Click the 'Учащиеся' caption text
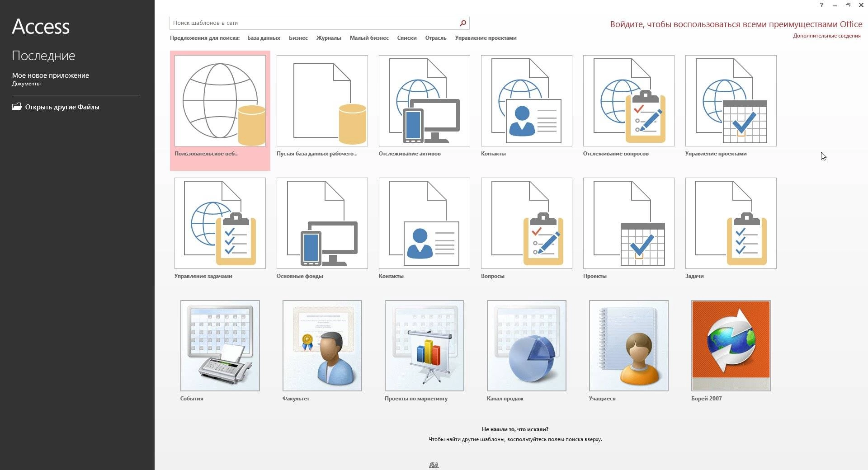This screenshot has width=868, height=470. [602, 399]
